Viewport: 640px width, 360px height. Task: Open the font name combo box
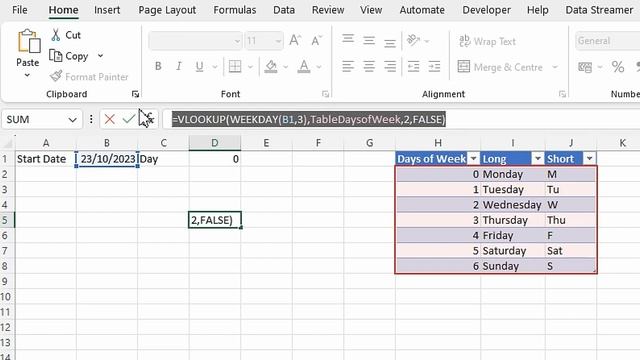(195, 41)
